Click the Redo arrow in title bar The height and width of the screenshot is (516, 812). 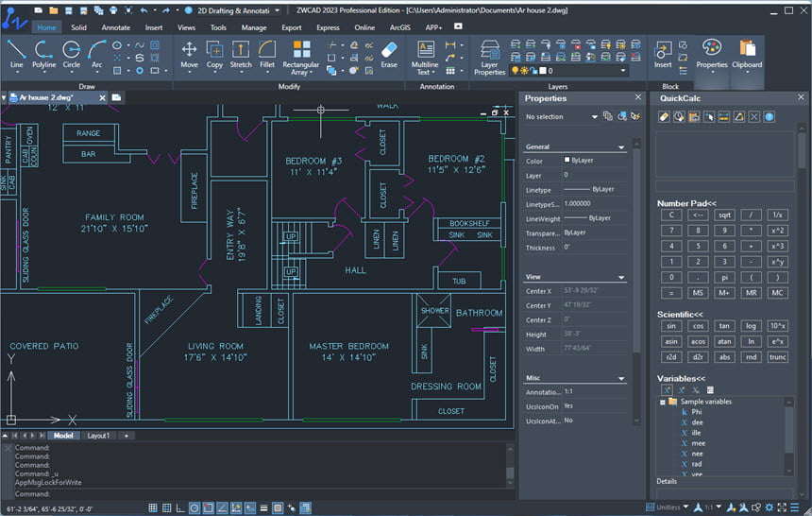pyautogui.click(x=166, y=10)
